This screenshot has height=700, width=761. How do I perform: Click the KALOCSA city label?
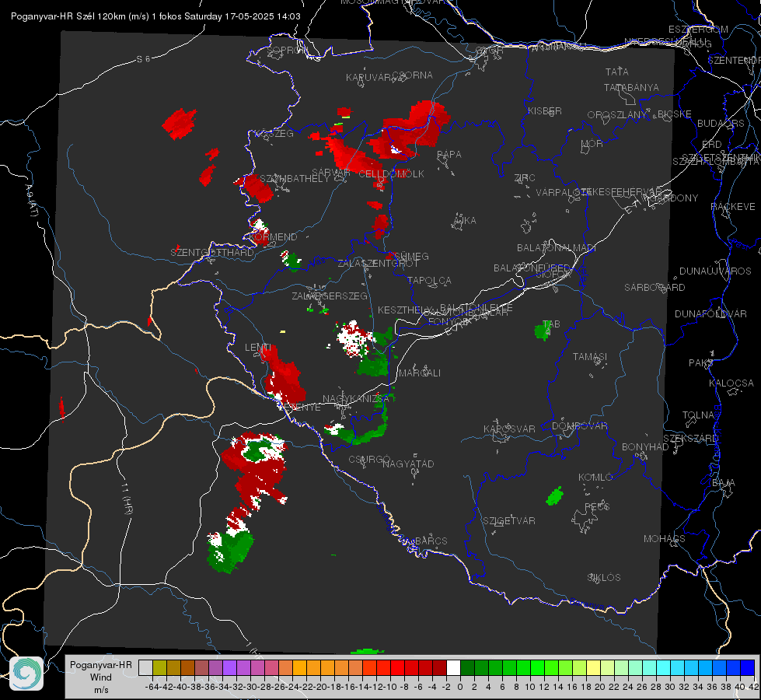tap(731, 383)
